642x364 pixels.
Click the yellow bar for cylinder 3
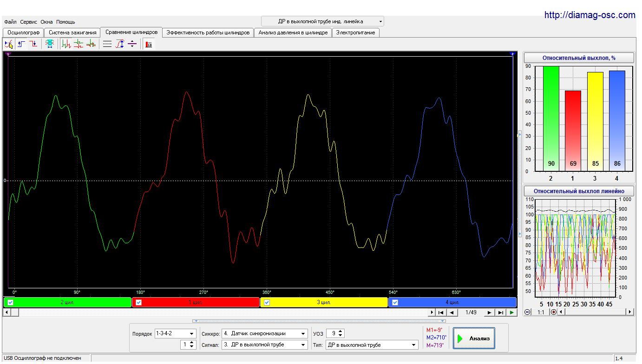(595, 122)
